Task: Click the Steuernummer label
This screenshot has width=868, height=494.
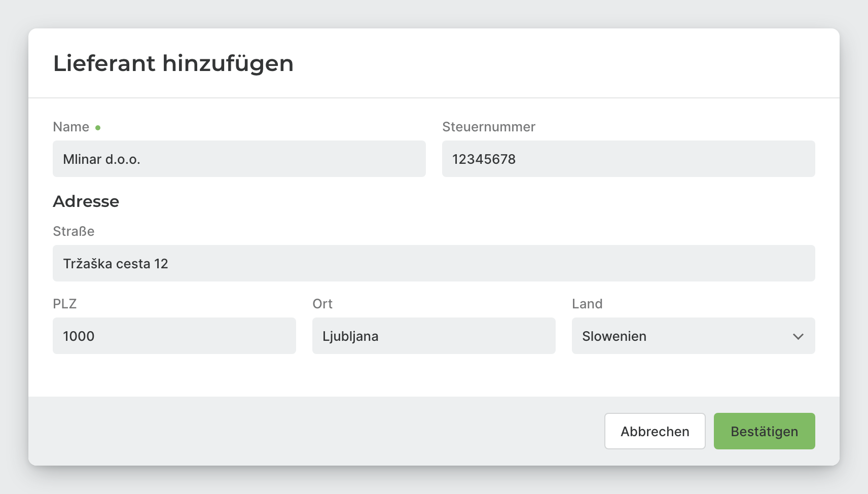Action: click(x=489, y=127)
